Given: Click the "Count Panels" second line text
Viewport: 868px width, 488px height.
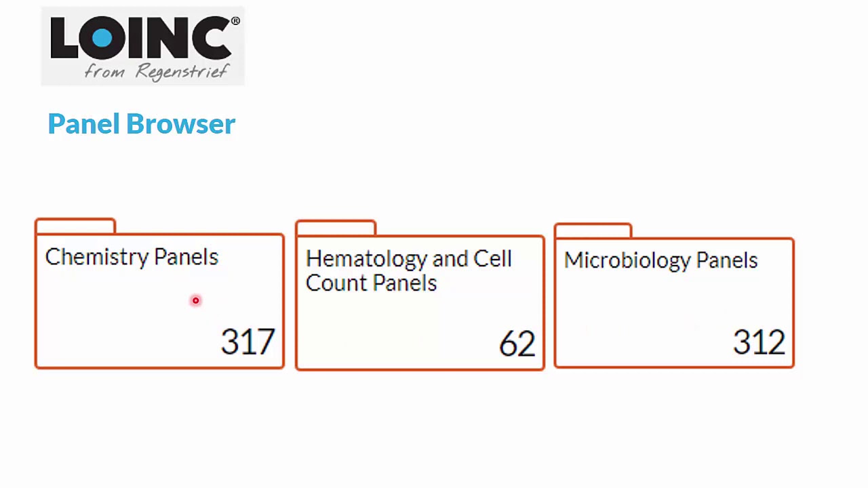Looking at the screenshot, I should (371, 283).
